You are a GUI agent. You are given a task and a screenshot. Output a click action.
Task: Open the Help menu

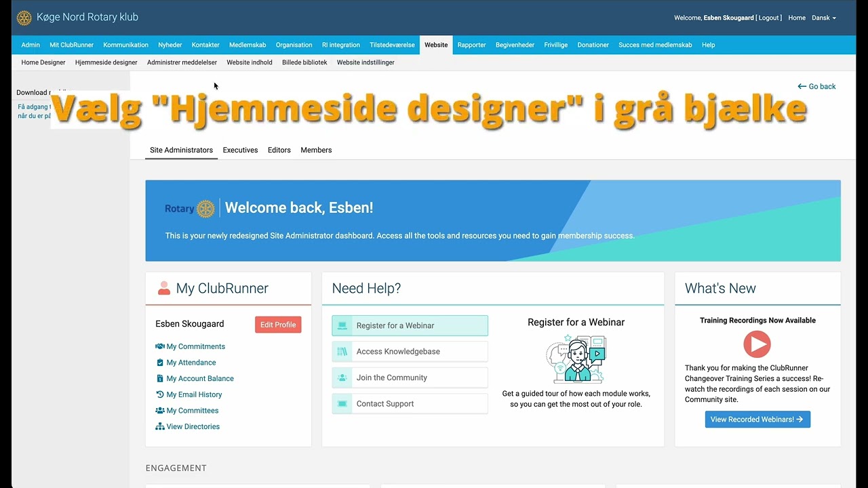[x=709, y=45]
